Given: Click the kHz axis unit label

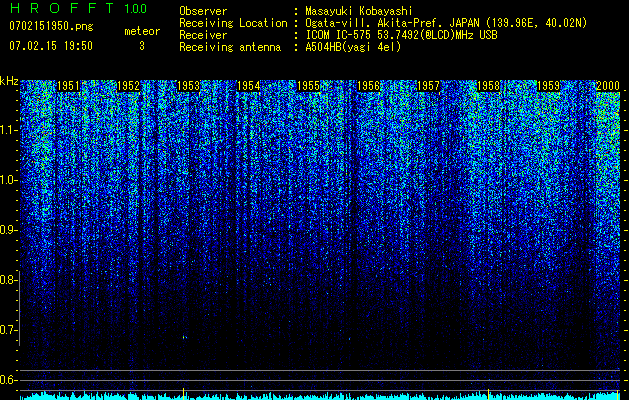Looking at the screenshot, I should pyautogui.click(x=9, y=81).
